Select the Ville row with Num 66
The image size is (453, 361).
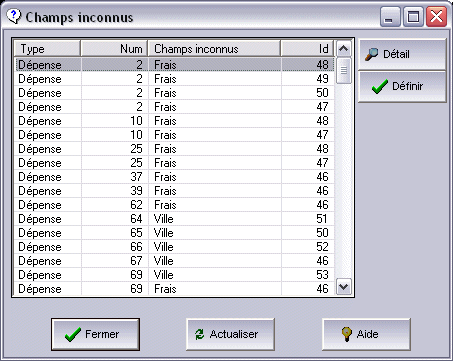pyautogui.click(x=174, y=247)
